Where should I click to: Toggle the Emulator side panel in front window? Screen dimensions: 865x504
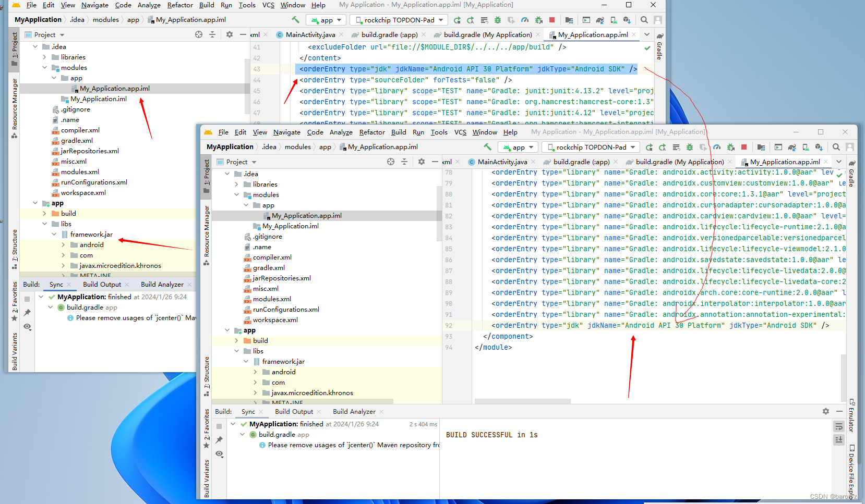point(851,415)
